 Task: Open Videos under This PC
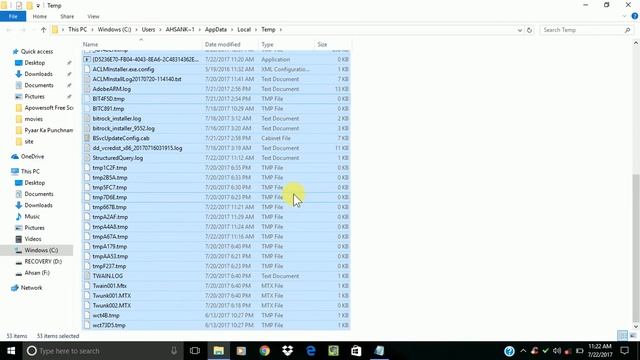33,239
